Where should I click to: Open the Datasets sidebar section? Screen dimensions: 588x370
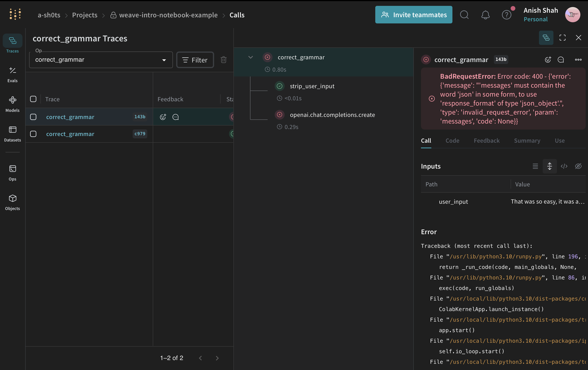pyautogui.click(x=13, y=134)
